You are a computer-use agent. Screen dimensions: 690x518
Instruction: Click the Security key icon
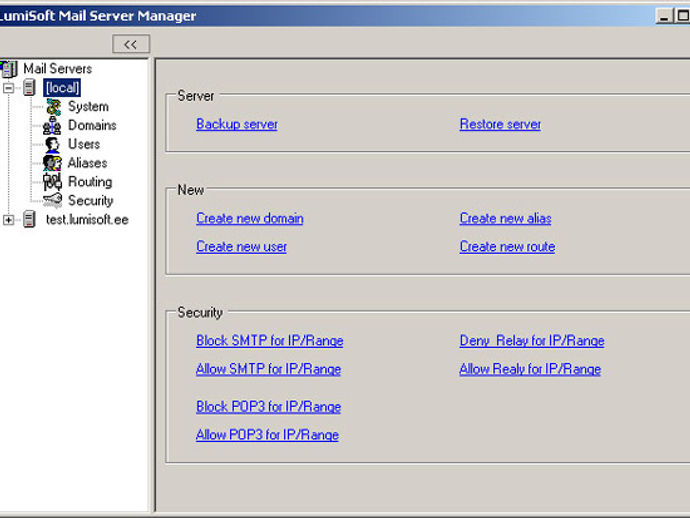pyautogui.click(x=53, y=200)
